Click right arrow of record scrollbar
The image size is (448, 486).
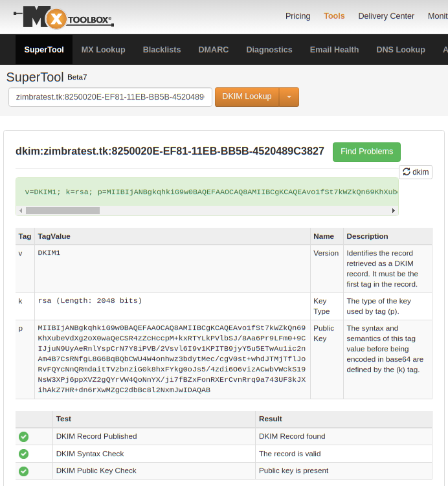click(x=394, y=211)
